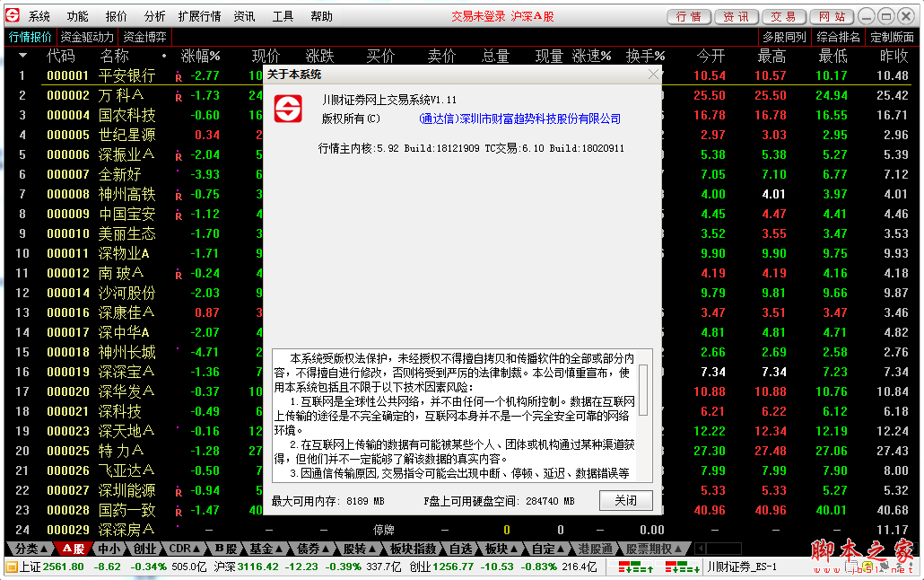Click the 交易 button in title bar
924x580 pixels.
coord(784,16)
